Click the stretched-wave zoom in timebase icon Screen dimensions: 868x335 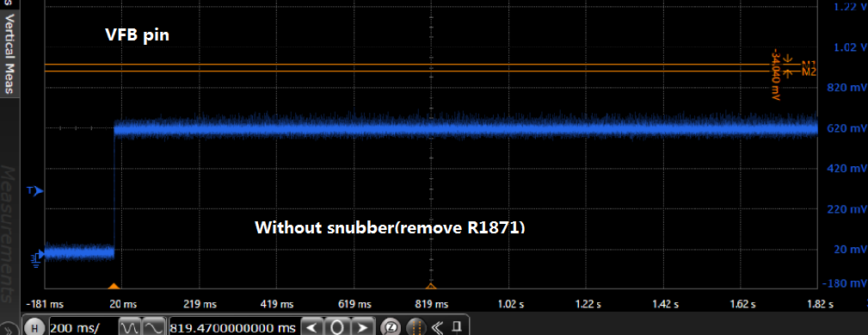153,327
